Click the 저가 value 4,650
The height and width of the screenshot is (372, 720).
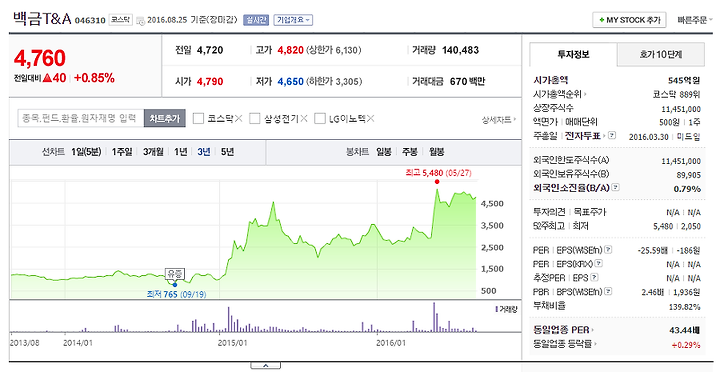pos(291,82)
